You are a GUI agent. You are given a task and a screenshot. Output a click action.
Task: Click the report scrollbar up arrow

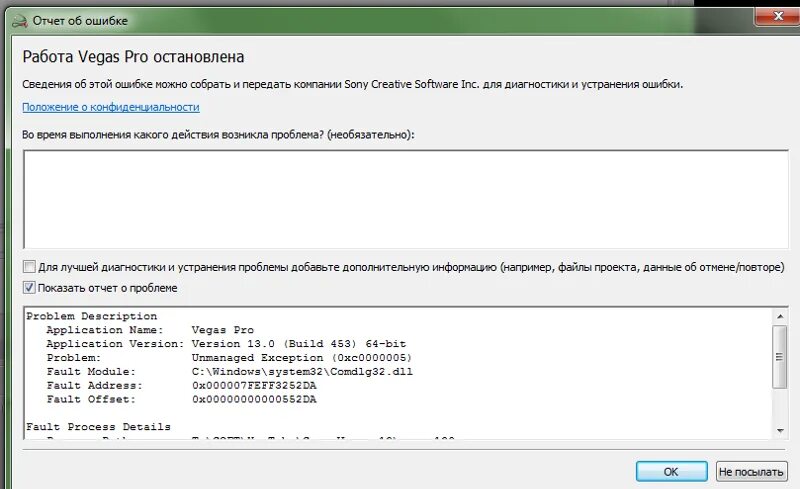[780, 316]
